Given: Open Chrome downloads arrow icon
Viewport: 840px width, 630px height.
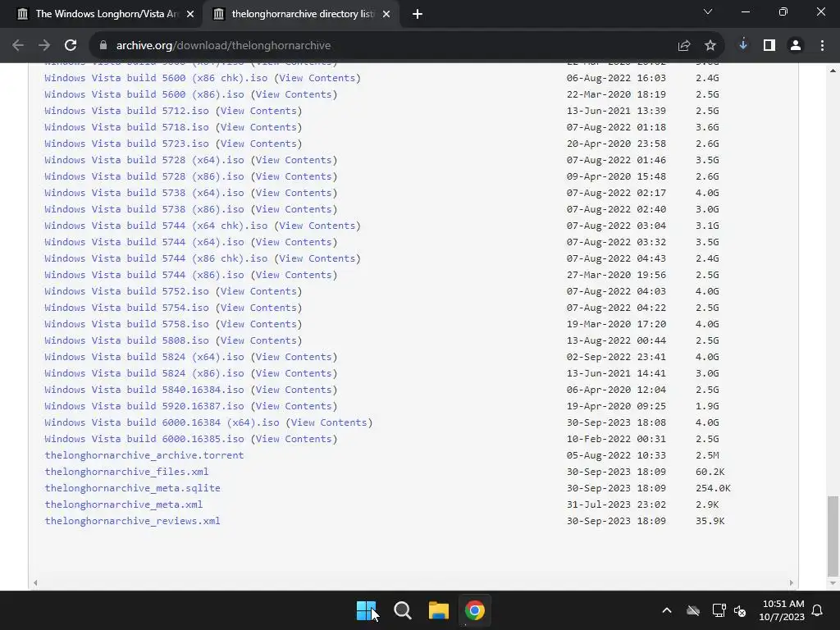Looking at the screenshot, I should 743,45.
